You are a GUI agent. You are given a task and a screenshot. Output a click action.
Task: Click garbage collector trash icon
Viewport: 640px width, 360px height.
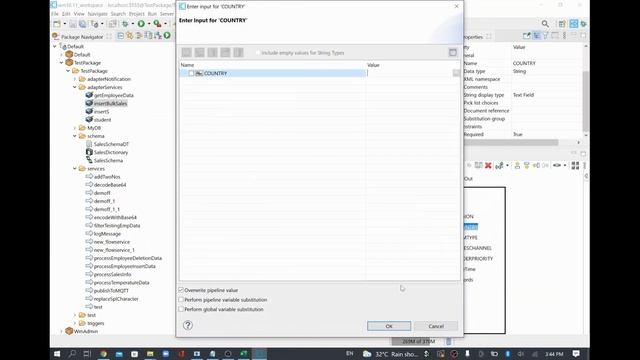449,341
